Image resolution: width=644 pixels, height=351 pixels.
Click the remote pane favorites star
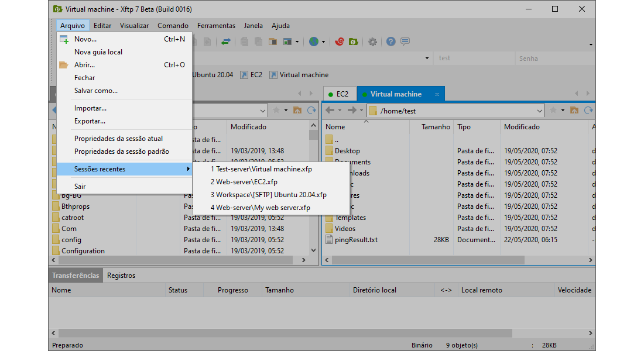(x=553, y=110)
